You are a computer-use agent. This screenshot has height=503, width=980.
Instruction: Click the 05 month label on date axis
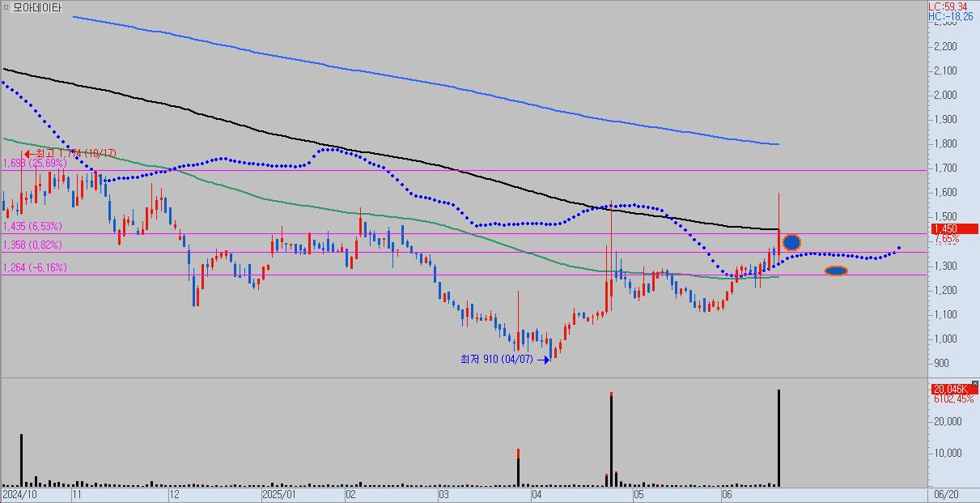pyautogui.click(x=638, y=492)
